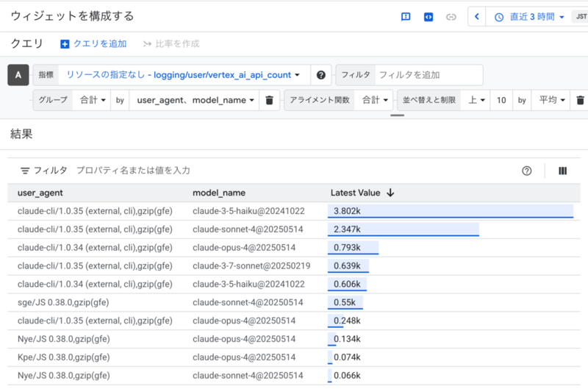588x392 pixels.
Task: Click the Latest Value column header
Action: (x=356, y=193)
